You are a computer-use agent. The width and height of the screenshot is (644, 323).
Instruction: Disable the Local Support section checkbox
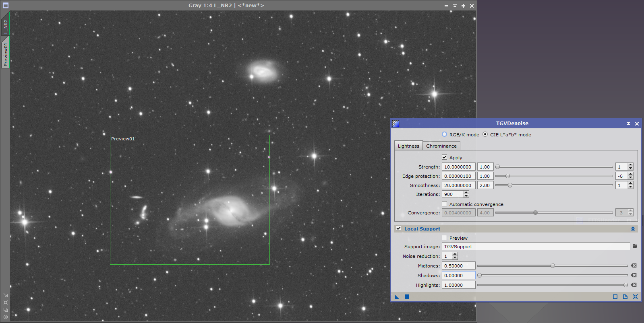(399, 228)
